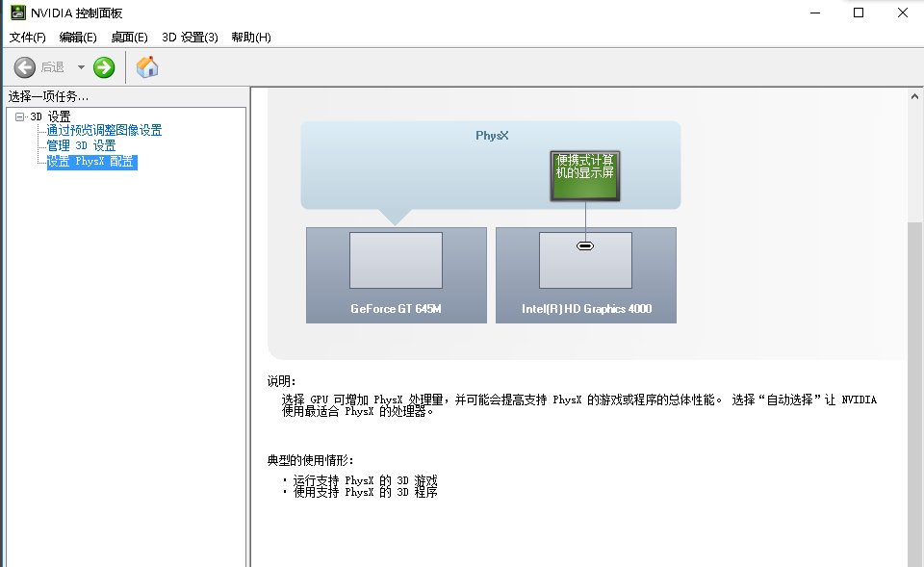Select 设置 PhysX 配置 task
The image size is (924, 567).
tap(90, 162)
